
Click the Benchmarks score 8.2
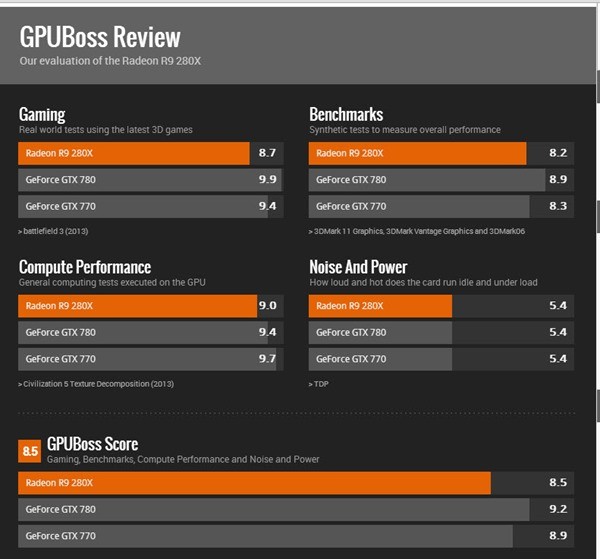click(558, 153)
